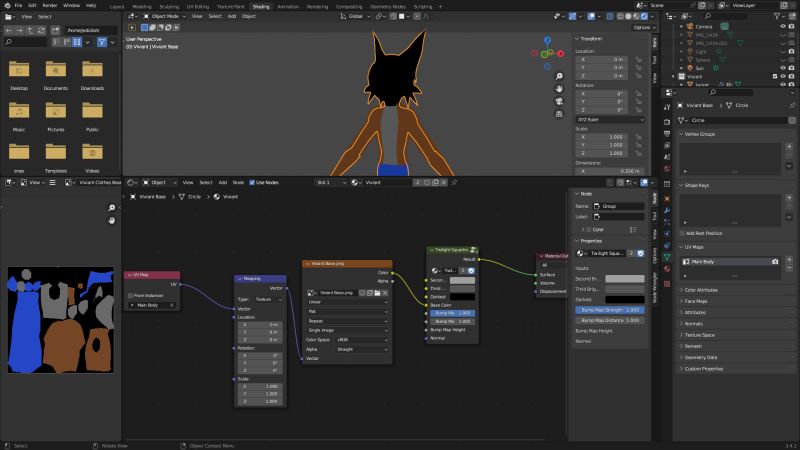Toggle the Use Nodes checkbox
This screenshot has height=450, width=800.
click(252, 182)
